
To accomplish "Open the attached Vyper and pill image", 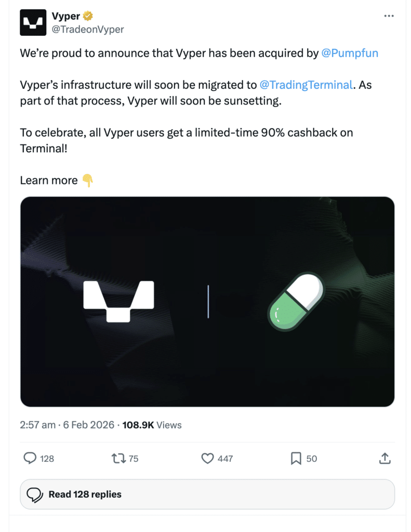I will 207,301.
